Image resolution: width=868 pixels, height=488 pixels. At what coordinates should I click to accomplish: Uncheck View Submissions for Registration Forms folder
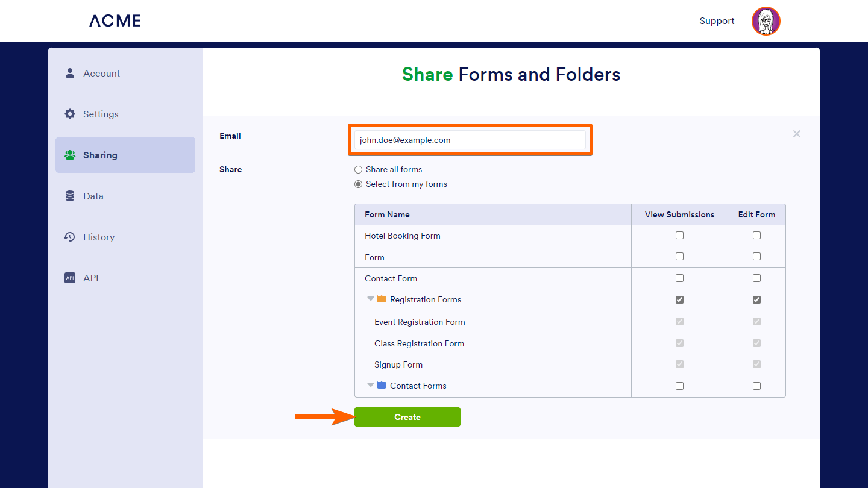coord(679,299)
